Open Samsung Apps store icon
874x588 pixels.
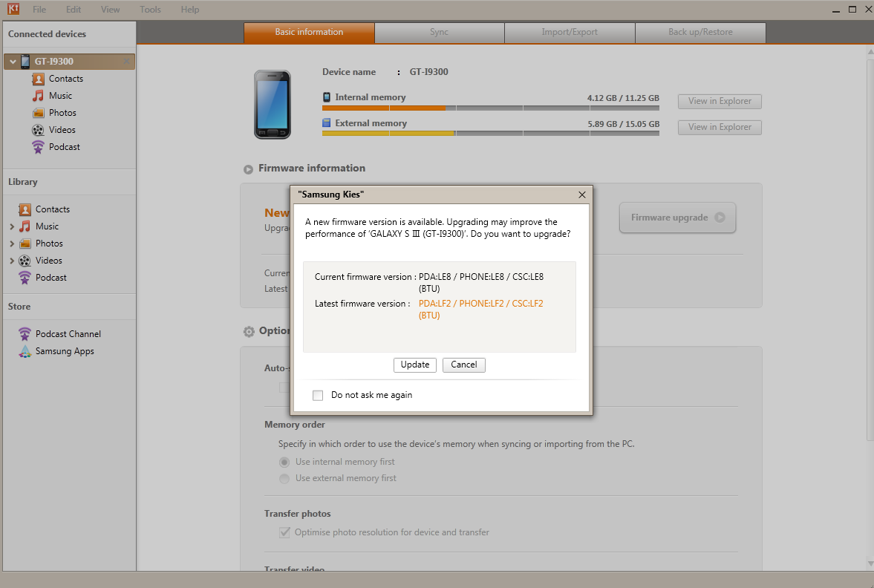[x=25, y=351]
